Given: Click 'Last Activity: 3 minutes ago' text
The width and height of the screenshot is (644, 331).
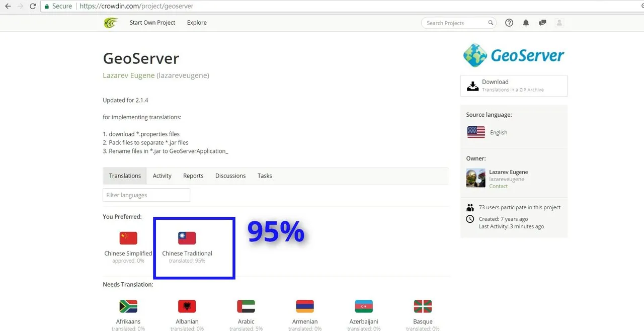Looking at the screenshot, I should tap(511, 226).
